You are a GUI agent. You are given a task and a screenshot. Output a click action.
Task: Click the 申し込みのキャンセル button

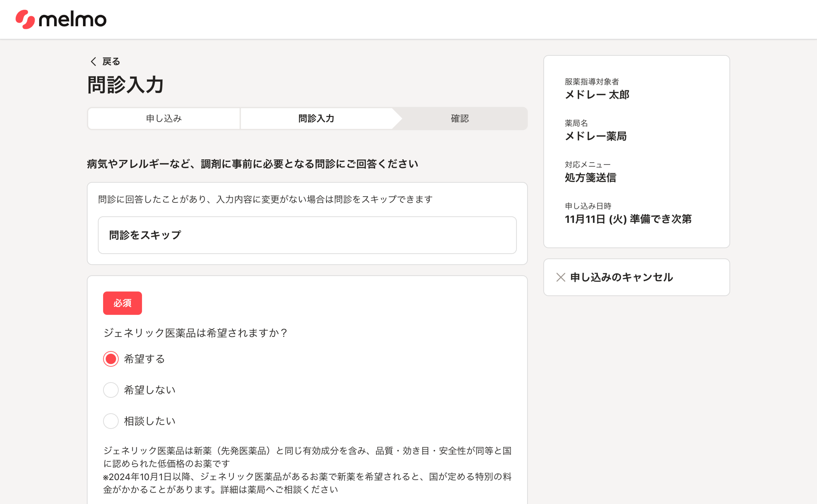[621, 277]
